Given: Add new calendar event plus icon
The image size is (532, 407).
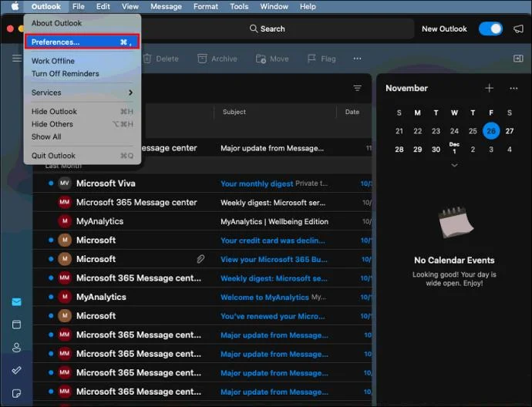Looking at the screenshot, I should (489, 88).
